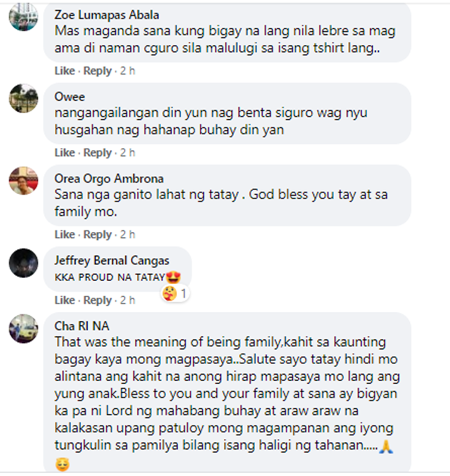View care reaction on Jeffrey's comment

pos(169,294)
